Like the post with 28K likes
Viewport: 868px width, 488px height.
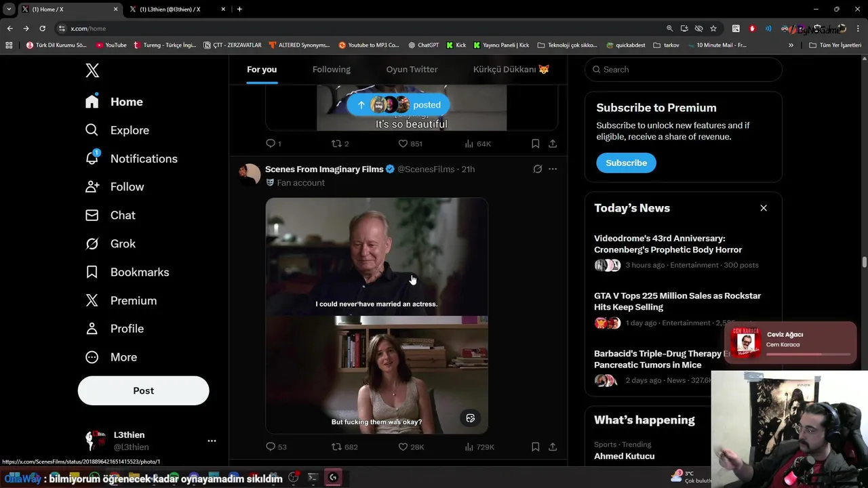[x=411, y=447]
